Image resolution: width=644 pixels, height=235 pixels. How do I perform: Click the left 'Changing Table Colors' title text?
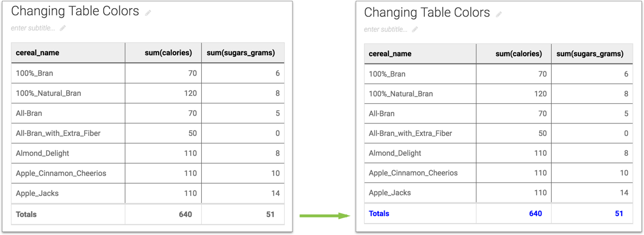coord(75,11)
